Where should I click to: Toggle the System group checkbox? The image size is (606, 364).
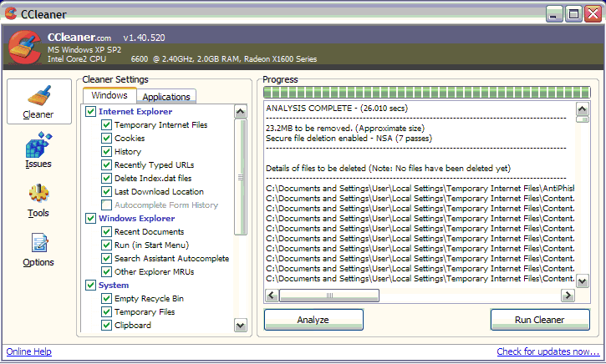click(x=90, y=286)
